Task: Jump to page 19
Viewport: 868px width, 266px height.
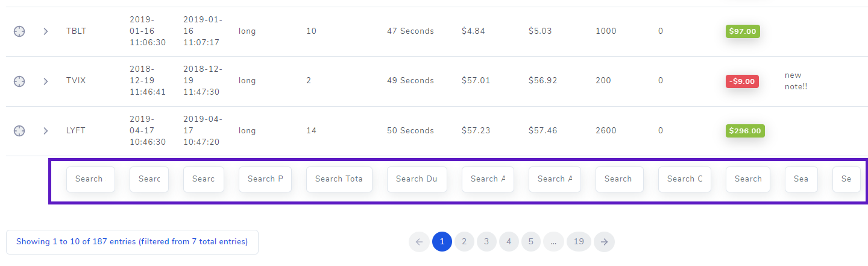Action: click(x=579, y=242)
